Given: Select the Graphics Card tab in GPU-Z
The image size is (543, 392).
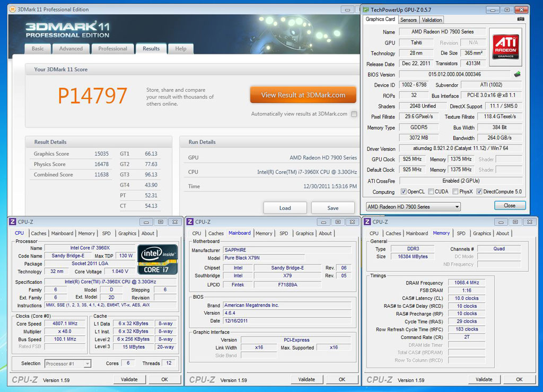Looking at the screenshot, I should pos(380,20).
